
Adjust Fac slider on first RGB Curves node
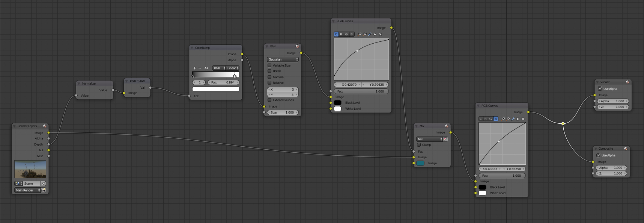pos(361,91)
